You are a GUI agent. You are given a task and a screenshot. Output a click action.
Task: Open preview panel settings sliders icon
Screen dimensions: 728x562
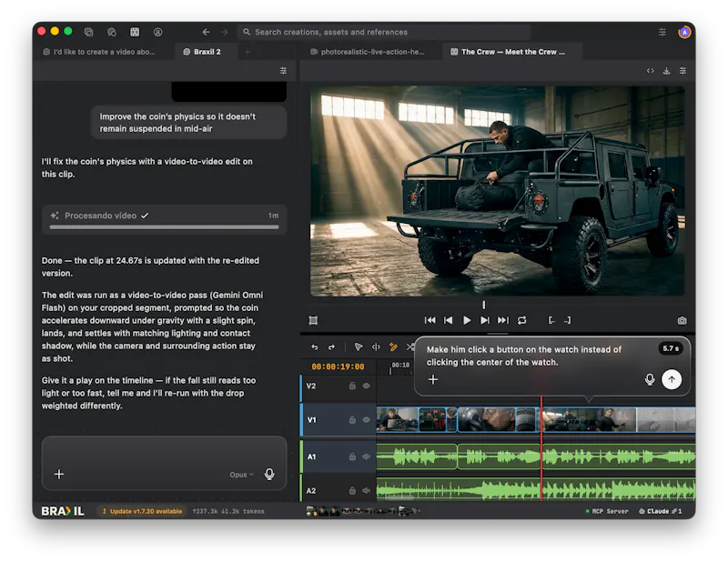click(682, 71)
